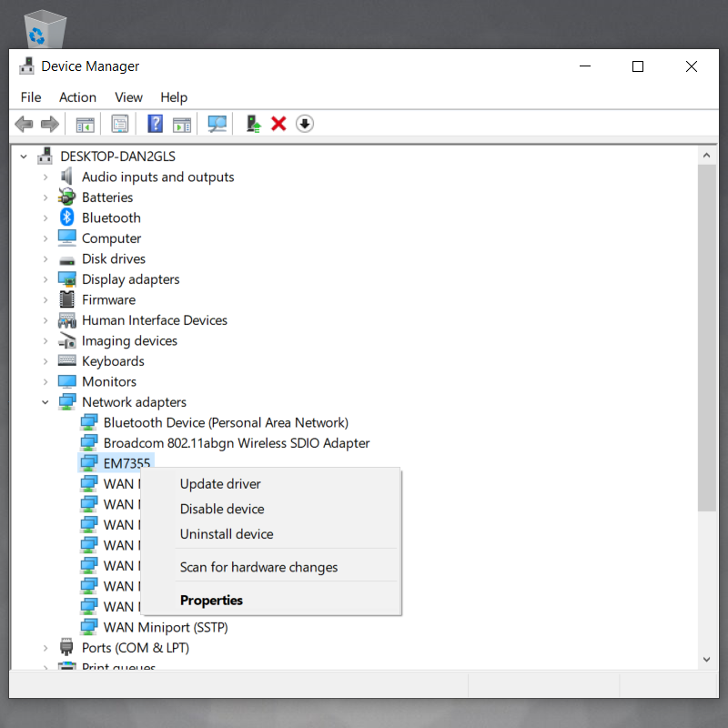The width and height of the screenshot is (728, 728).
Task: Click the monitor-with-magnifier scan hardware toolbar icon
Action: tap(217, 124)
